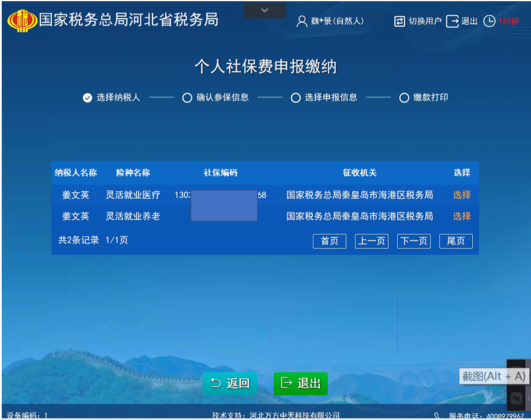This screenshot has width=531, height=420.
Task: Click the 切换用户 text label
Action: tap(425, 21)
